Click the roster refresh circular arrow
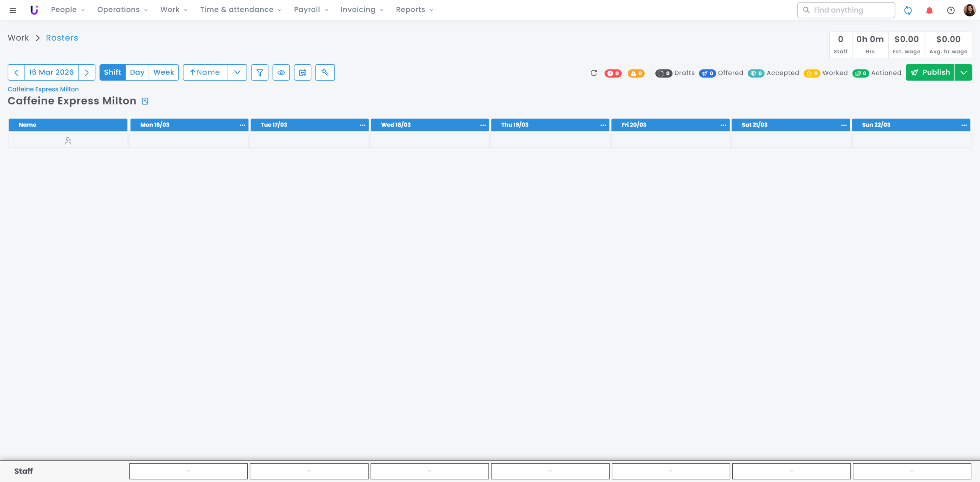Viewport: 980px width, 482px height. pos(594,73)
